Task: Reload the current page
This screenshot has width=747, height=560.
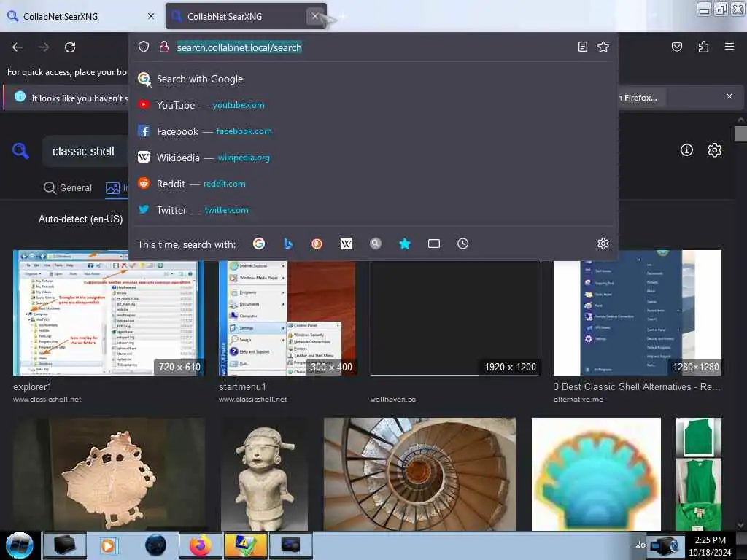Action: 70,47
